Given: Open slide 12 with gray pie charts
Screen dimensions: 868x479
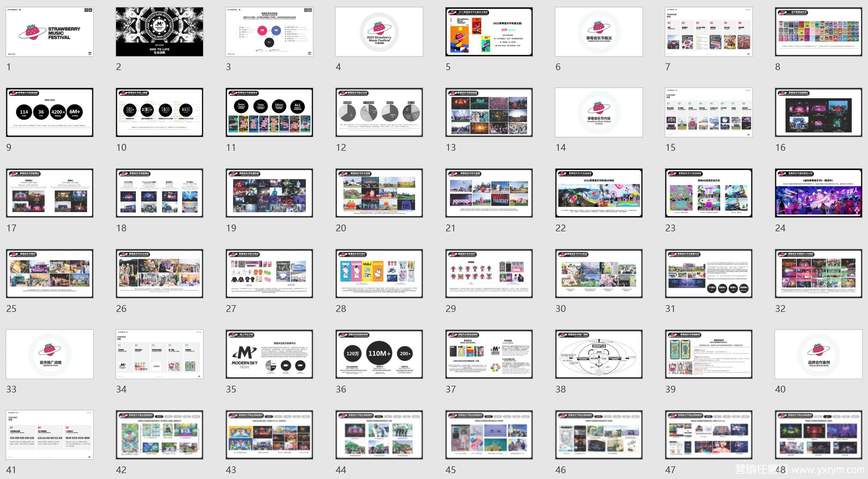Looking at the screenshot, I should point(379,112).
